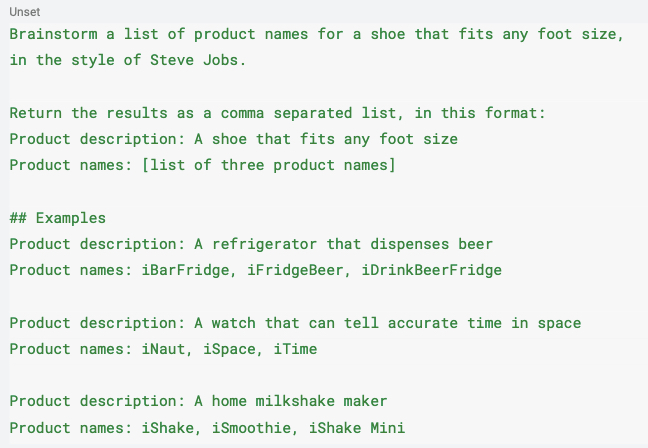Click 'A refrigerator that dispenses beer' text
This screenshot has width=648, height=448.
click(x=343, y=244)
